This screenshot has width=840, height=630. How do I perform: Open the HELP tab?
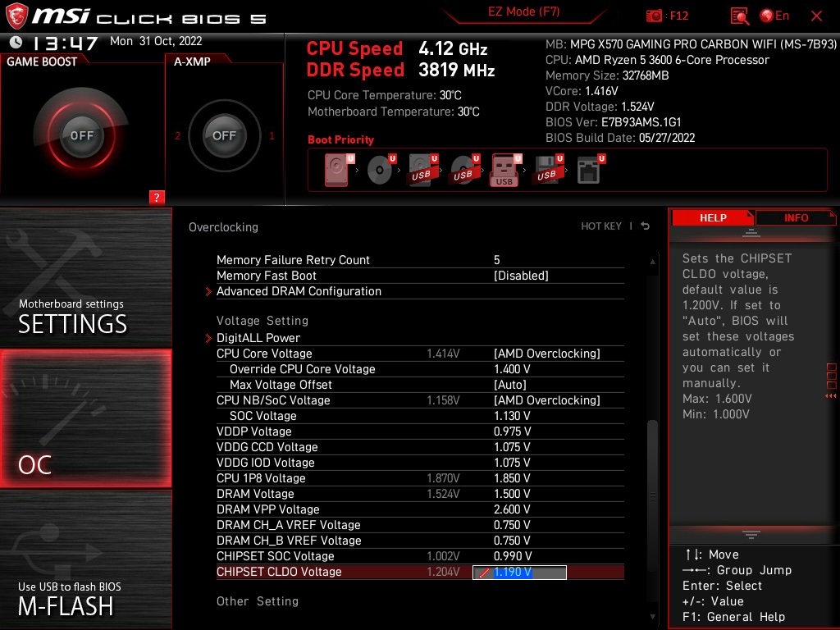pos(713,217)
